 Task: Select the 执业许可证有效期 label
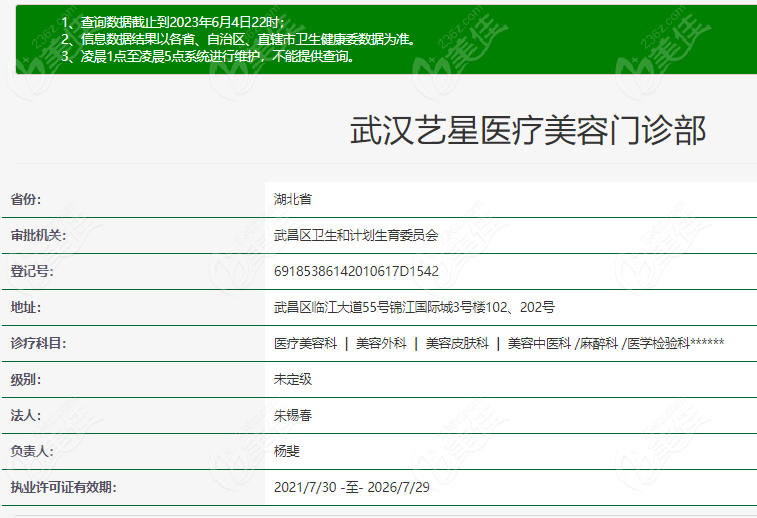click(x=64, y=487)
